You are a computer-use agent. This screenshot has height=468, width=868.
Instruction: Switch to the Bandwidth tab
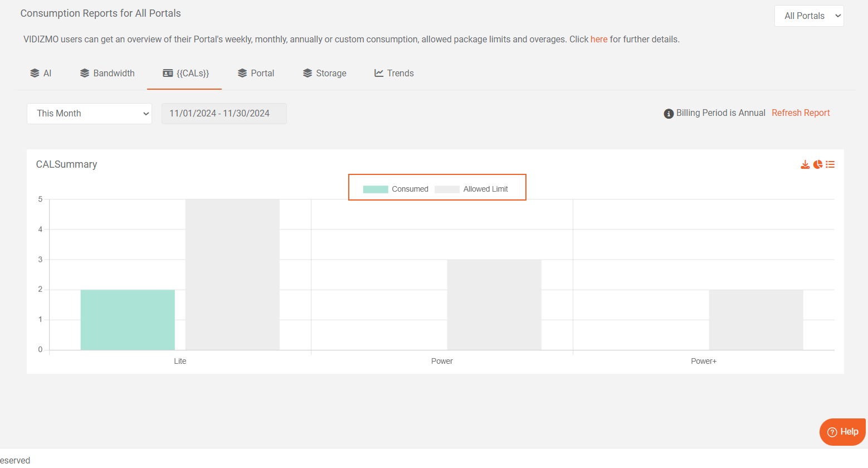pos(108,73)
